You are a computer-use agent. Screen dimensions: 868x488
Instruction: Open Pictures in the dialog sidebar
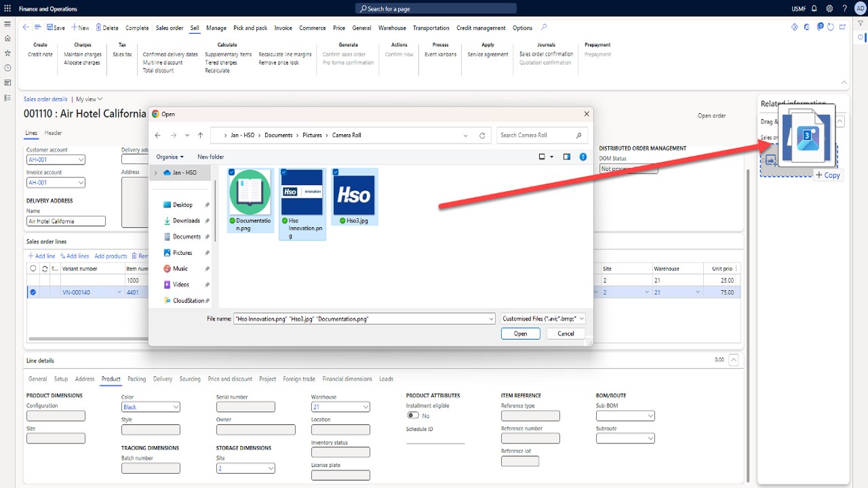[x=182, y=253]
